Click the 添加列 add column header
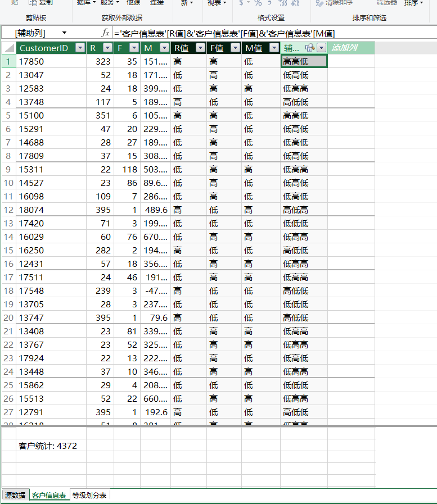 tap(351, 48)
